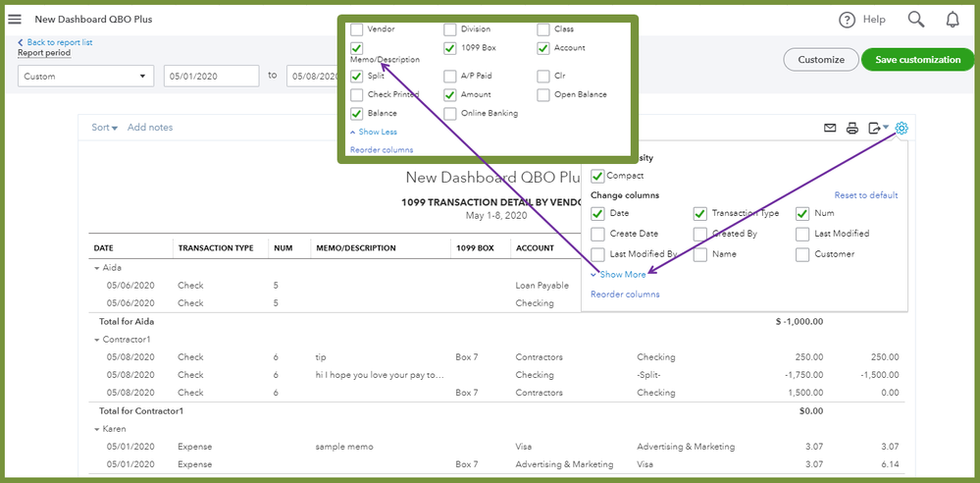Uncheck the Account checkbox in inset
Image resolution: width=980 pixels, height=483 pixels.
click(543, 48)
